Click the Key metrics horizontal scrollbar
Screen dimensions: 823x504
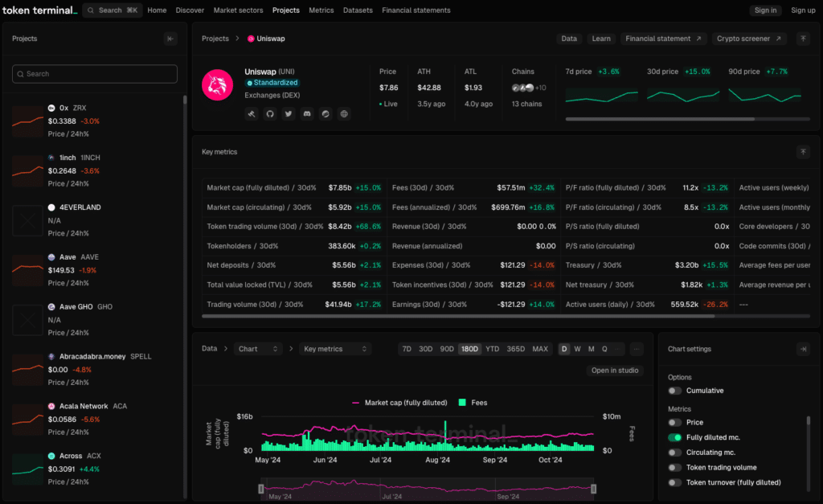click(458, 316)
